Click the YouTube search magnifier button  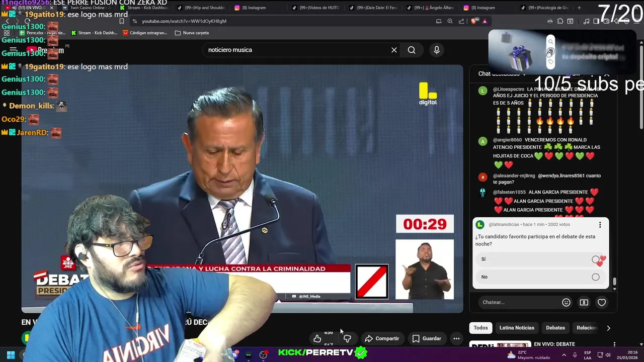click(x=412, y=50)
